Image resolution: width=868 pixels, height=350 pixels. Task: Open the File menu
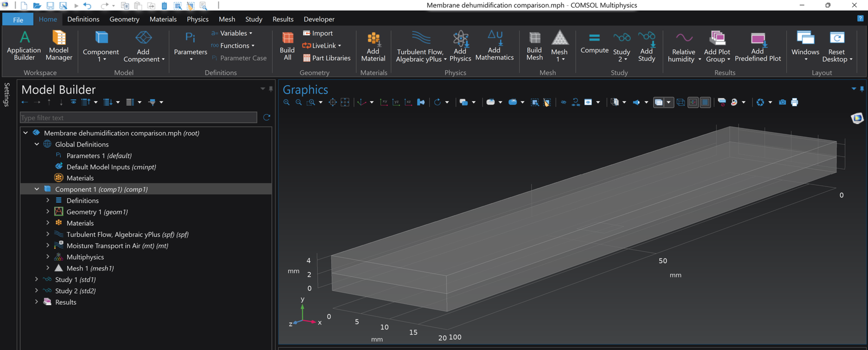[x=18, y=20]
